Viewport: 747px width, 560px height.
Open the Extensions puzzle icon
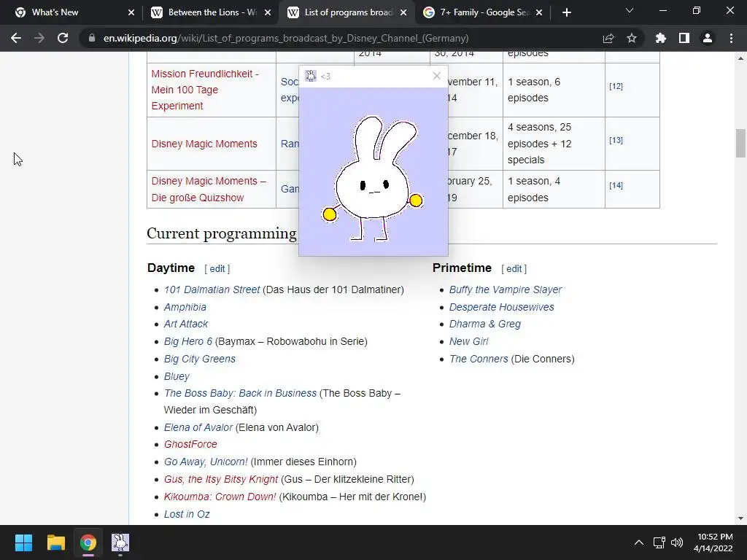pyautogui.click(x=661, y=38)
